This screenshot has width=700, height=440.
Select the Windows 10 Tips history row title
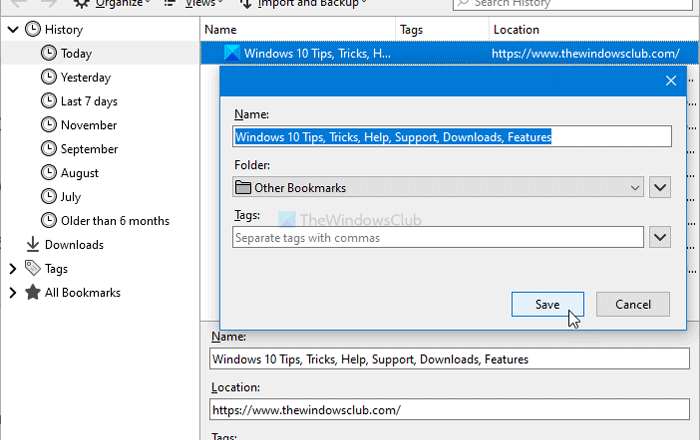317,54
